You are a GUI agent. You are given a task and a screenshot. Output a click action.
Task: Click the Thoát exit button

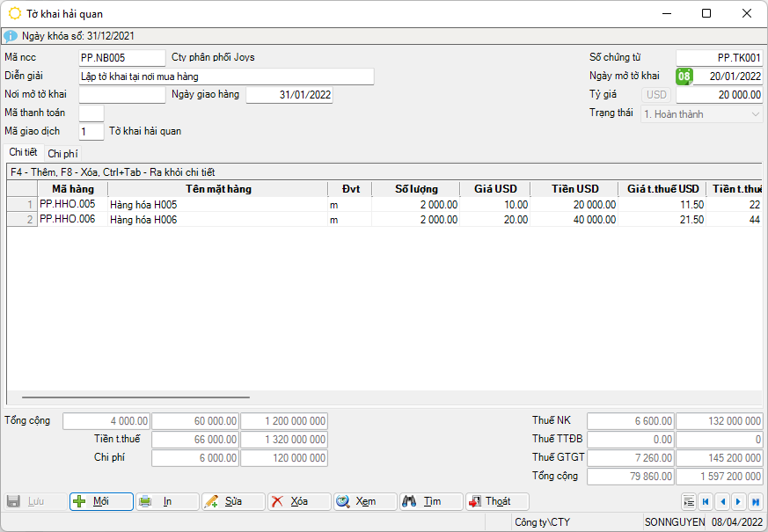tap(497, 501)
